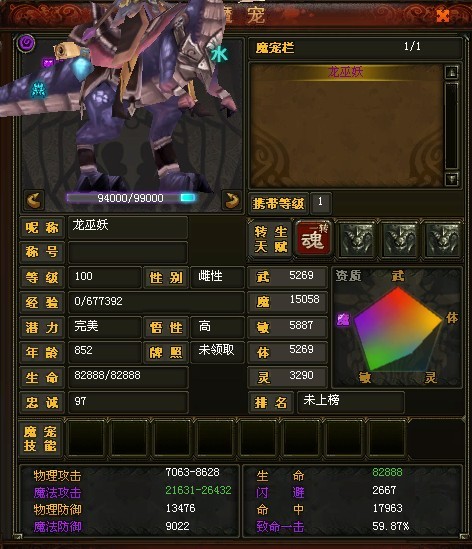
Task: Click scroll down arrow in pet list
Action: [x=452, y=179]
